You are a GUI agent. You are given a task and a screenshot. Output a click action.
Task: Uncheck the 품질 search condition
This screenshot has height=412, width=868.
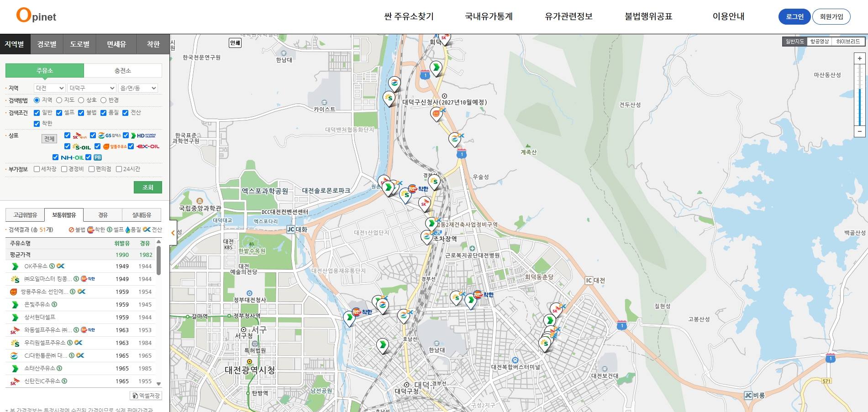103,113
